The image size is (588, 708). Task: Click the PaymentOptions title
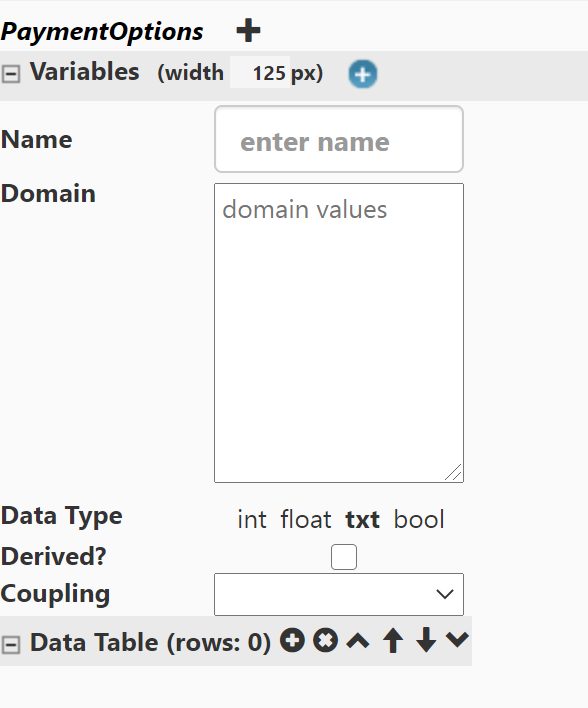point(102,32)
